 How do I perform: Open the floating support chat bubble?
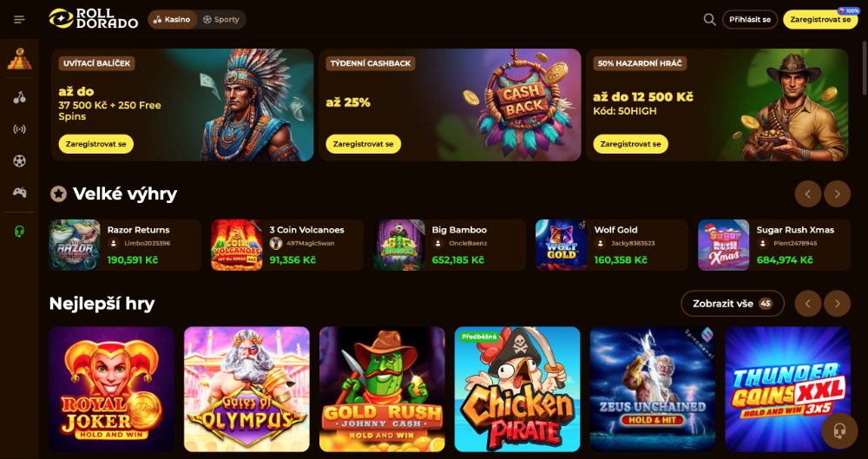(839, 430)
